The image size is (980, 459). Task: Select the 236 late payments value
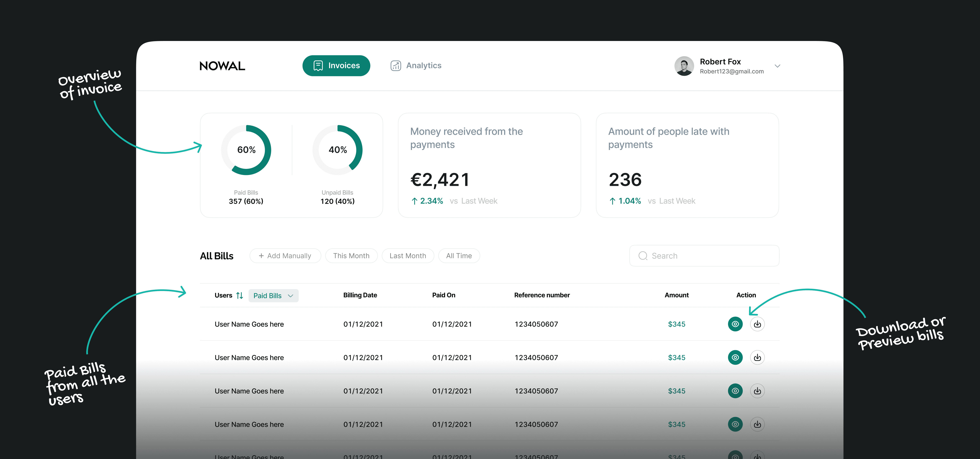625,180
